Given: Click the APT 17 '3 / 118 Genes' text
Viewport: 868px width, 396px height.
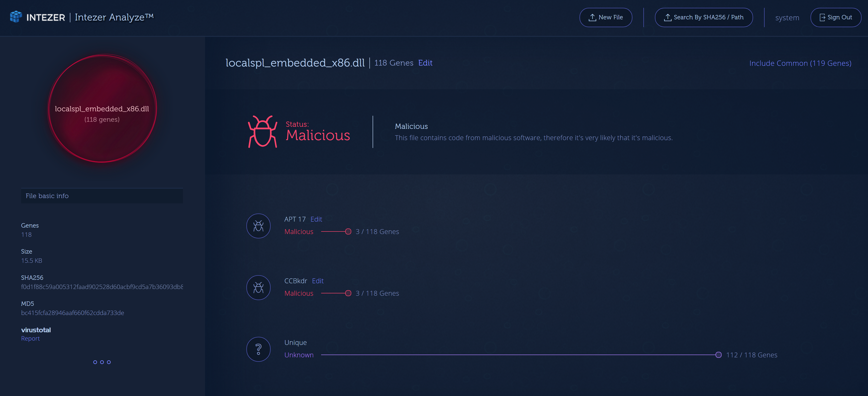Looking at the screenshot, I should (x=377, y=232).
